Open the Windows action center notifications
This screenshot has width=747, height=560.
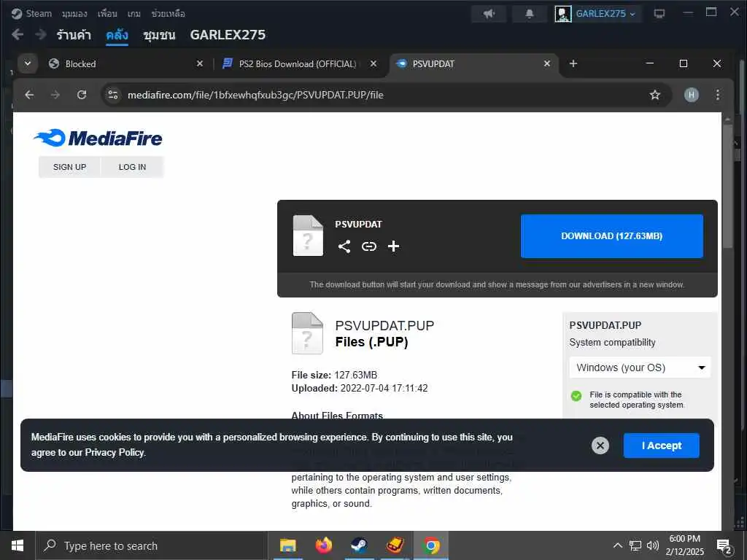(x=724, y=546)
